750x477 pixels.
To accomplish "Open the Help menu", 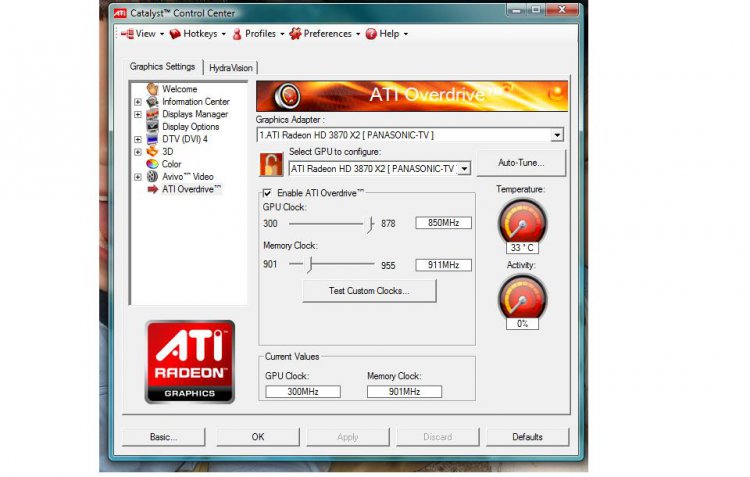I will click(x=387, y=34).
